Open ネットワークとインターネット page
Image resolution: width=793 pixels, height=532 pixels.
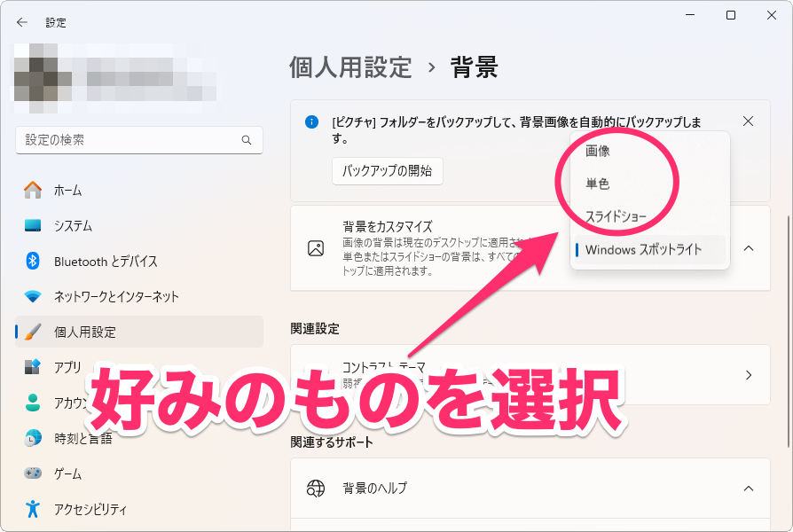click(139, 296)
